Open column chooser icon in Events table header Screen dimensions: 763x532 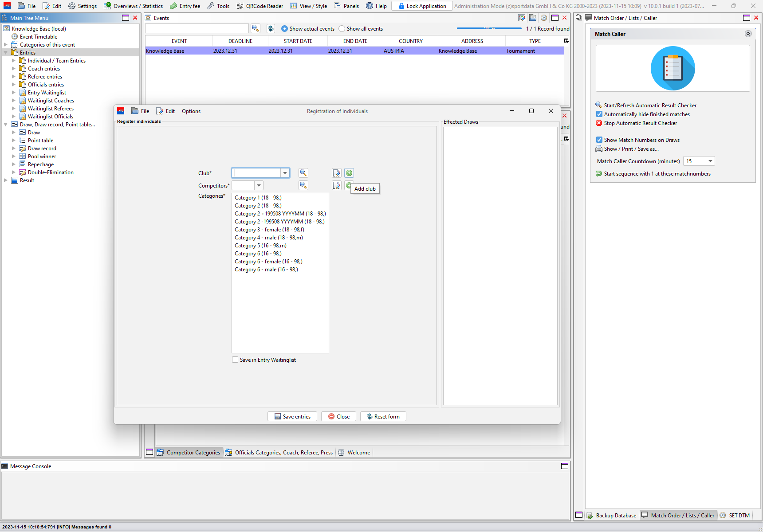click(x=566, y=41)
